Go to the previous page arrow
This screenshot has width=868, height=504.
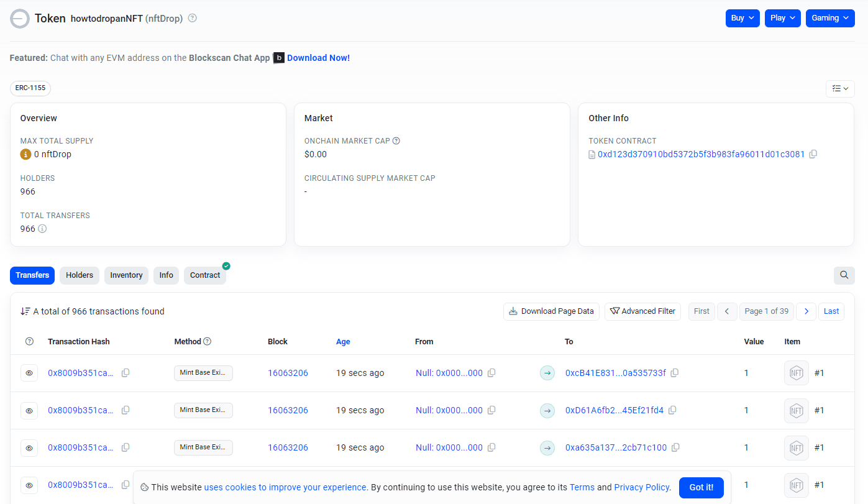click(727, 311)
